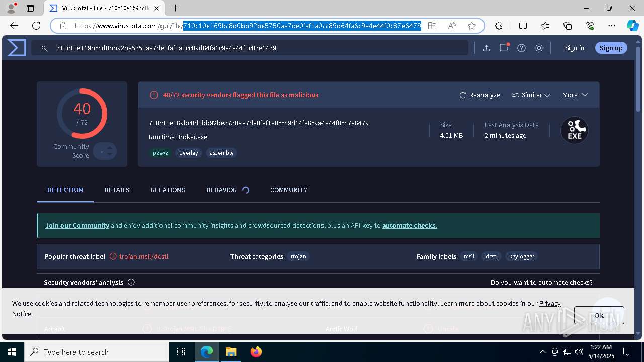Open the notifications chat icon
Image resolution: width=644 pixels, height=362 pixels.
tap(504, 48)
